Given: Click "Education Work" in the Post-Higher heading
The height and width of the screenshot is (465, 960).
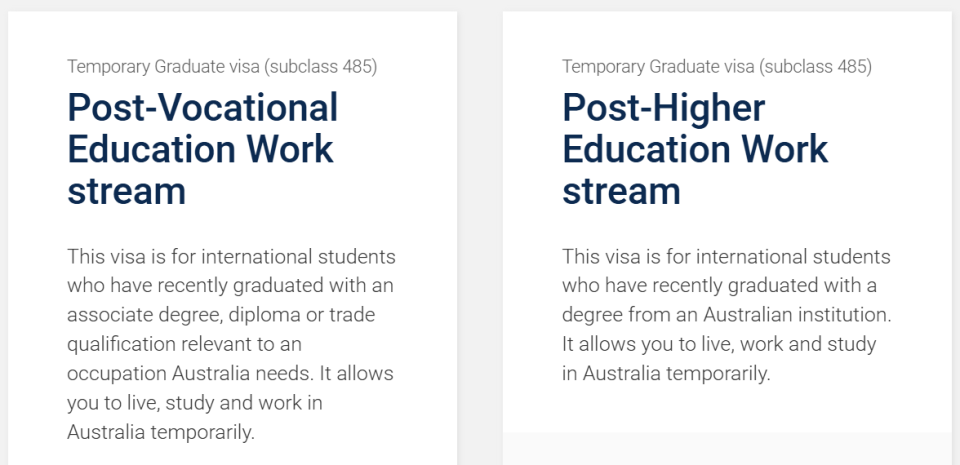Looking at the screenshot, I should coord(695,149).
